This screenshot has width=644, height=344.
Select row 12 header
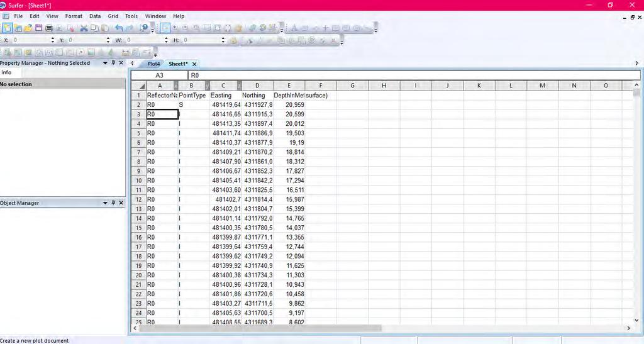pos(139,199)
